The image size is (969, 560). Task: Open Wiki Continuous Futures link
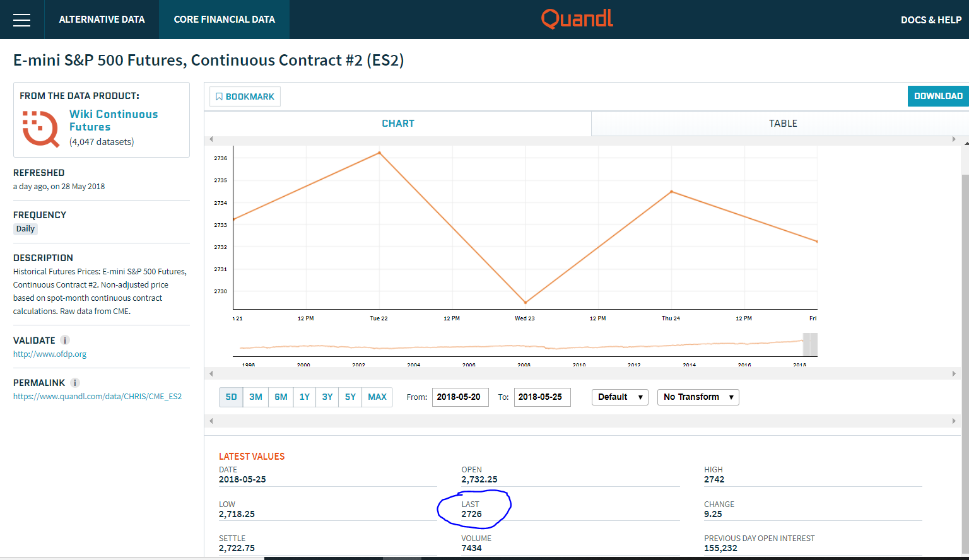[114, 120]
